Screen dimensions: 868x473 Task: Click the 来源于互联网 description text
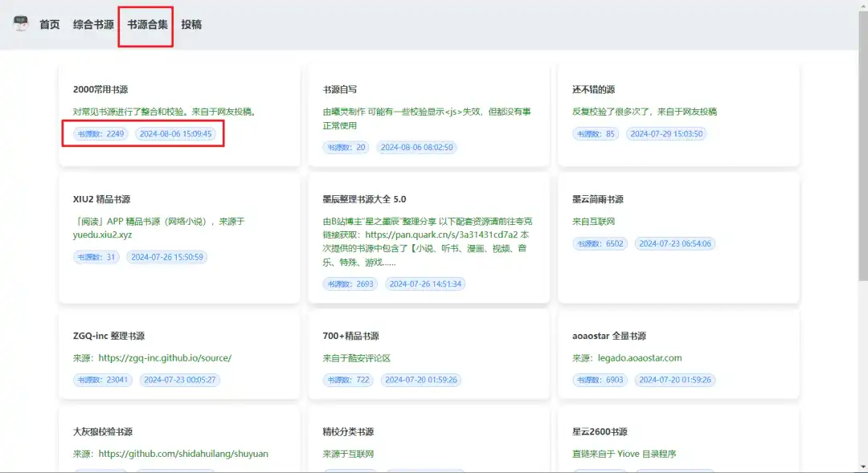pyautogui.click(x=348, y=454)
